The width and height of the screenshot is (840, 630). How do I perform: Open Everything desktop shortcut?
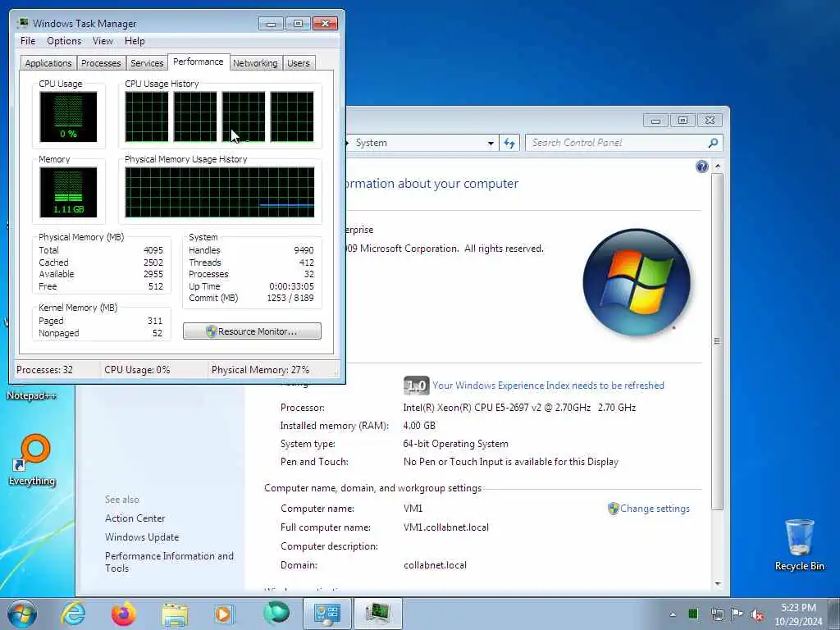[x=32, y=459]
